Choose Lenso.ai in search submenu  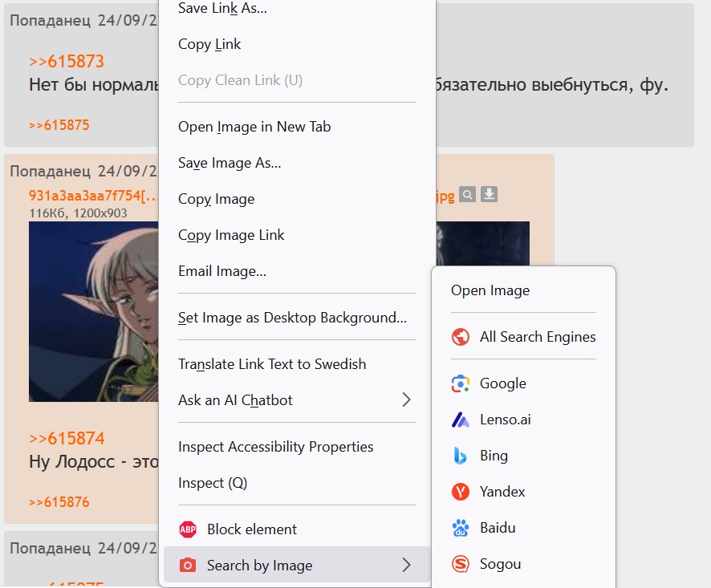[524, 420]
